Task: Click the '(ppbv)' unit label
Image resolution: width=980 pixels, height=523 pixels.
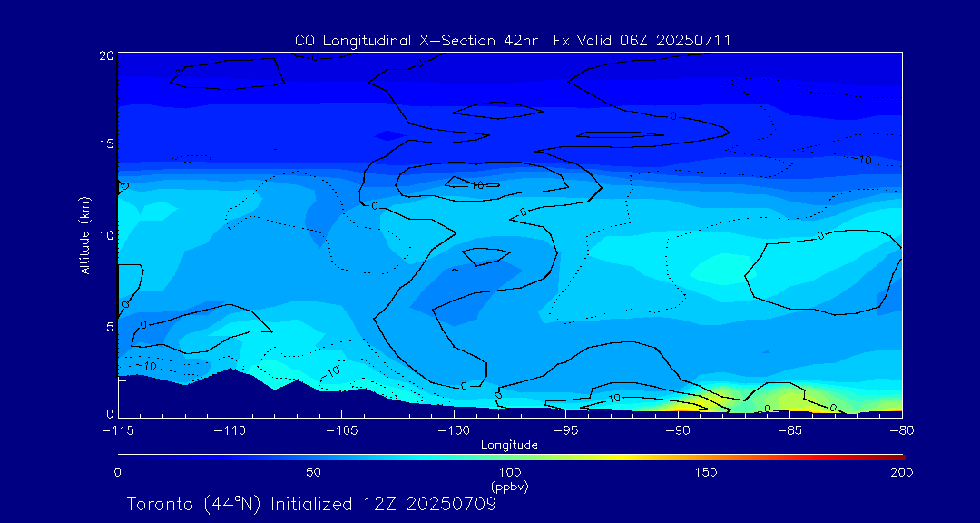Action: (509, 486)
